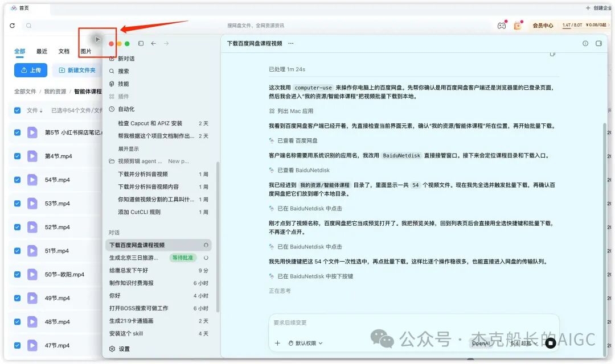Uncheck 第5节 小红书探店笔记 checkbox
The image size is (615, 364).
coord(17,133)
